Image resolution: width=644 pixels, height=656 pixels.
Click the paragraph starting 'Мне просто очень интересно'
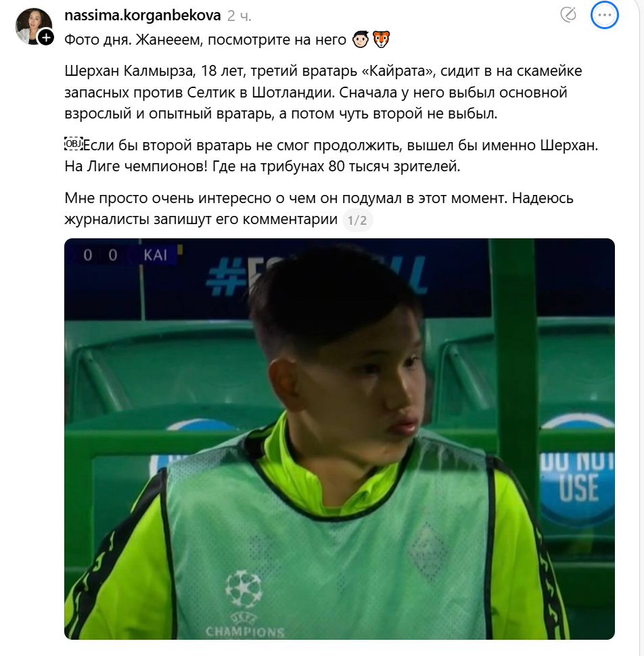point(319,209)
